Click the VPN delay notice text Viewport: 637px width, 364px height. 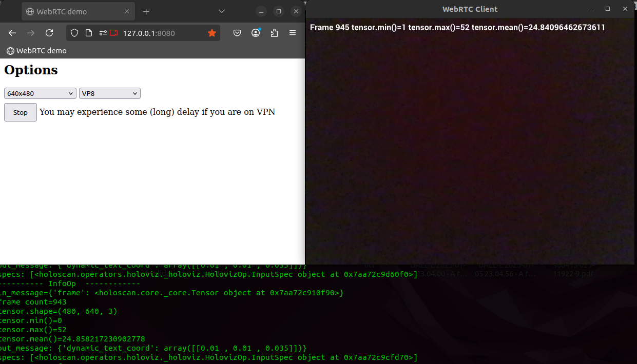coord(157,112)
